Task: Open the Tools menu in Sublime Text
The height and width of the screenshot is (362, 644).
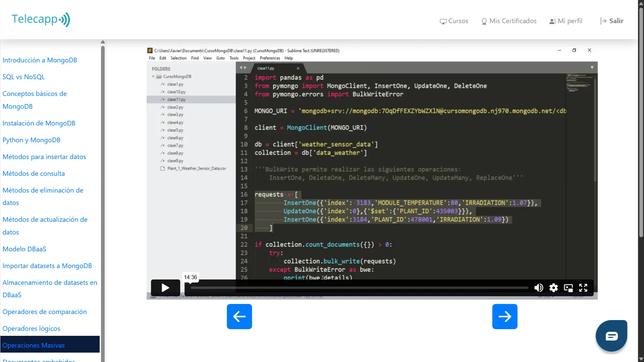Action: click(x=234, y=58)
